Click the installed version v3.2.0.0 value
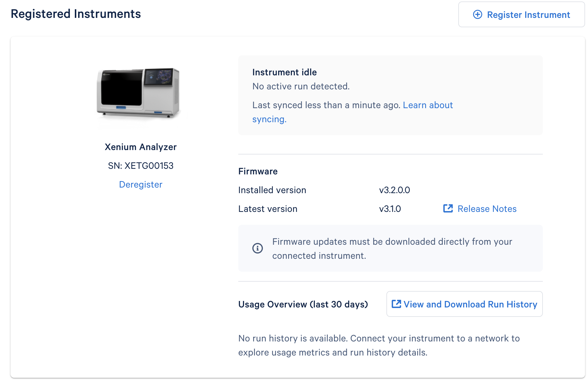This screenshot has height=381, width=588. click(394, 190)
